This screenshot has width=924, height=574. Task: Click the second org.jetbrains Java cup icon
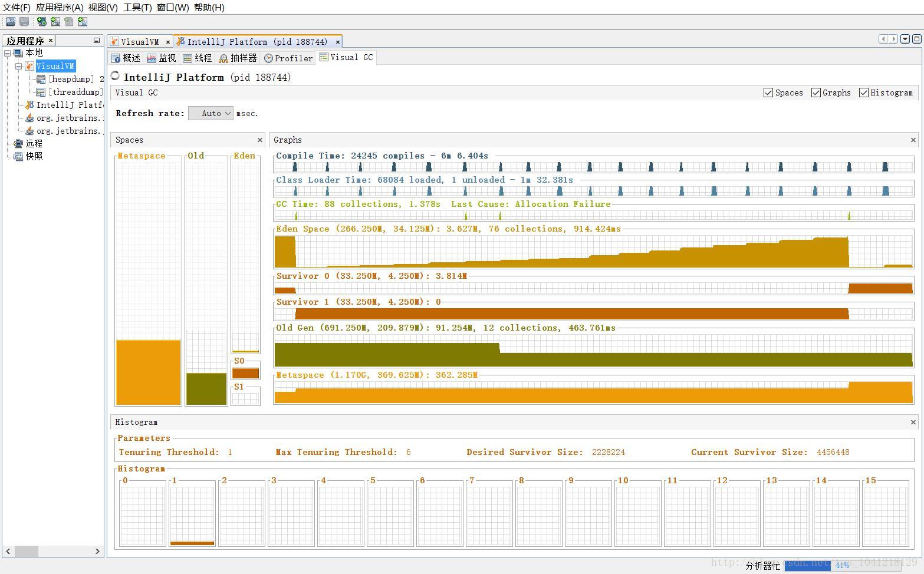(29, 131)
